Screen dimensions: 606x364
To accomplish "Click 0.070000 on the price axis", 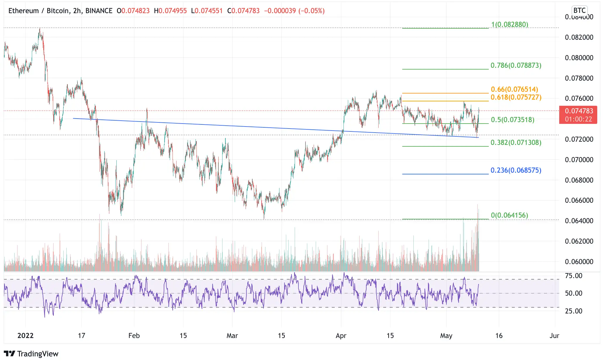I will click(579, 160).
